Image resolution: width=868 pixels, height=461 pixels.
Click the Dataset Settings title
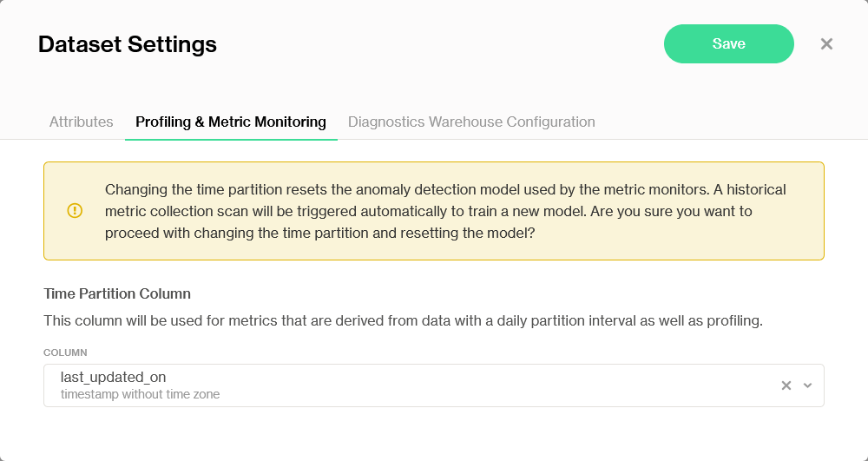tap(128, 44)
